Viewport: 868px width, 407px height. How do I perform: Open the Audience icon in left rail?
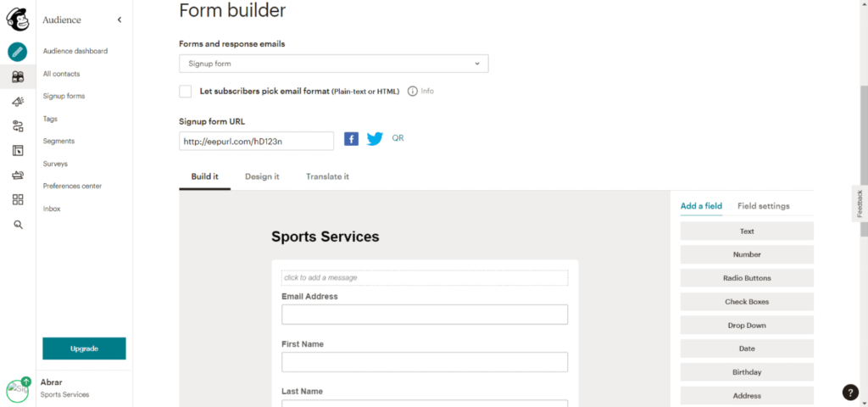point(18,77)
